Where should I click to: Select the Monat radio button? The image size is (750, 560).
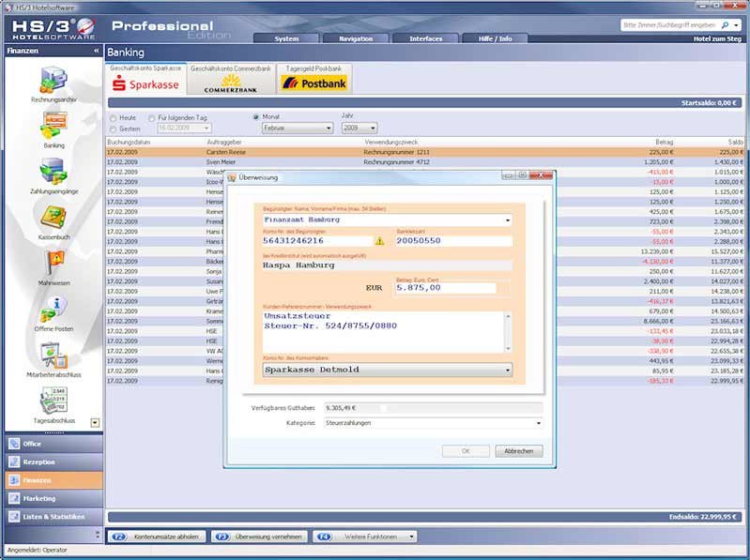coord(256,117)
